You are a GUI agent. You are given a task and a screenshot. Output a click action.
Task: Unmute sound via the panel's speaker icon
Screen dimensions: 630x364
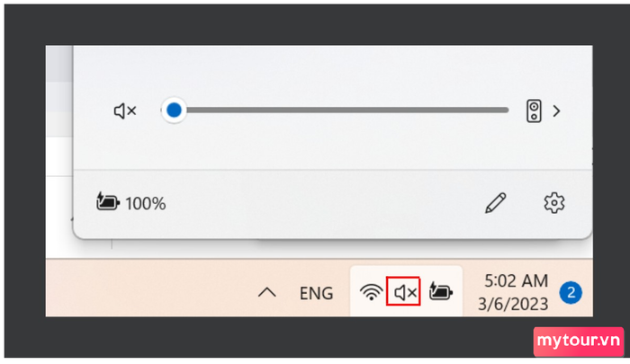pos(125,111)
